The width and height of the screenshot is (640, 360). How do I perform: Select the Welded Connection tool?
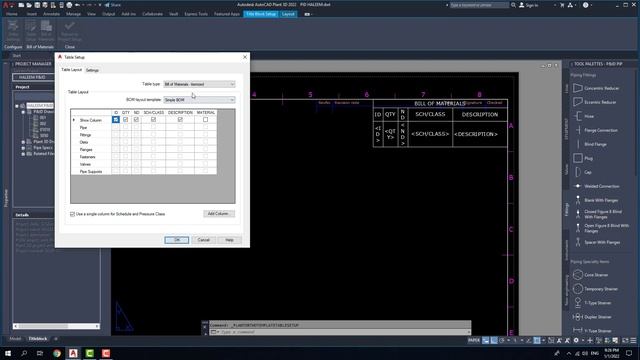[x=596, y=186]
